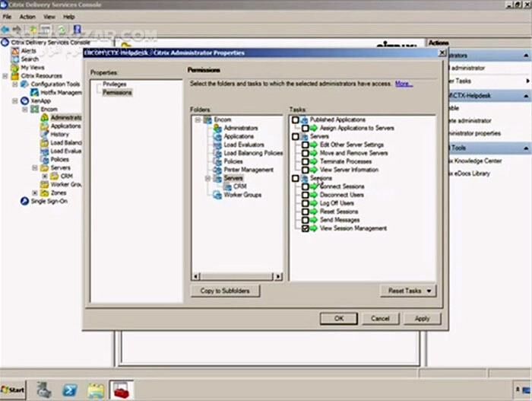Expand the Zones node in console tree
The image size is (532, 401).
[x=34, y=193]
